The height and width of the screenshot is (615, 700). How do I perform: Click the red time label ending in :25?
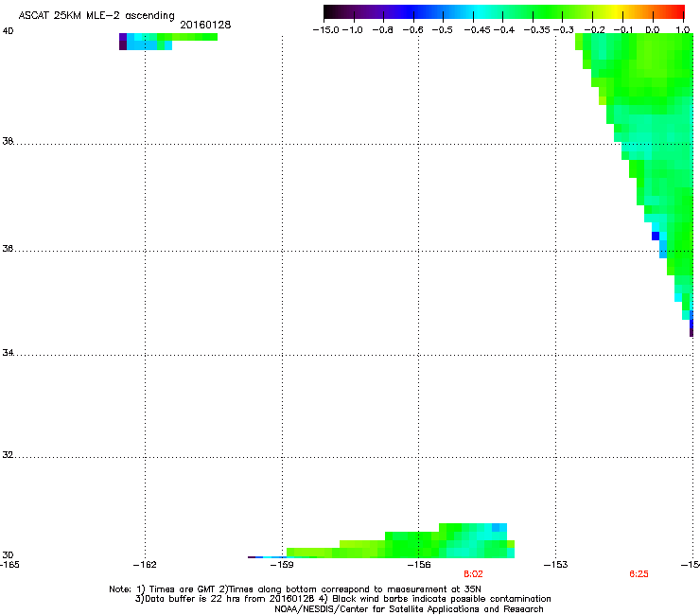(x=639, y=574)
